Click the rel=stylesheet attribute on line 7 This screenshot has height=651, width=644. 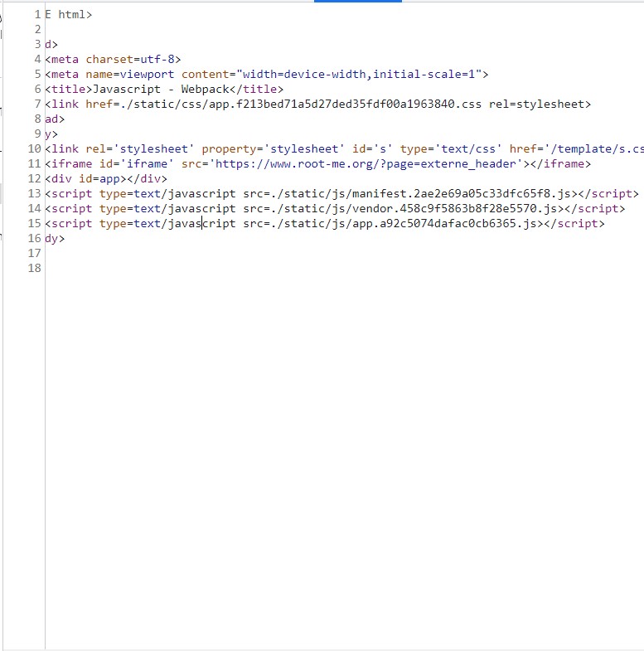coord(536,104)
